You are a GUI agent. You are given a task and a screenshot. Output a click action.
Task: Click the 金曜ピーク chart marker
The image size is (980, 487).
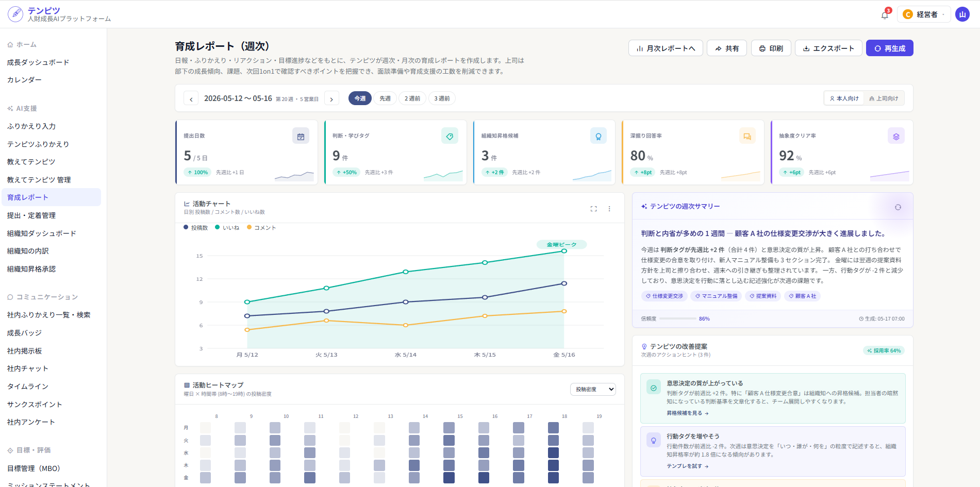tap(561, 244)
